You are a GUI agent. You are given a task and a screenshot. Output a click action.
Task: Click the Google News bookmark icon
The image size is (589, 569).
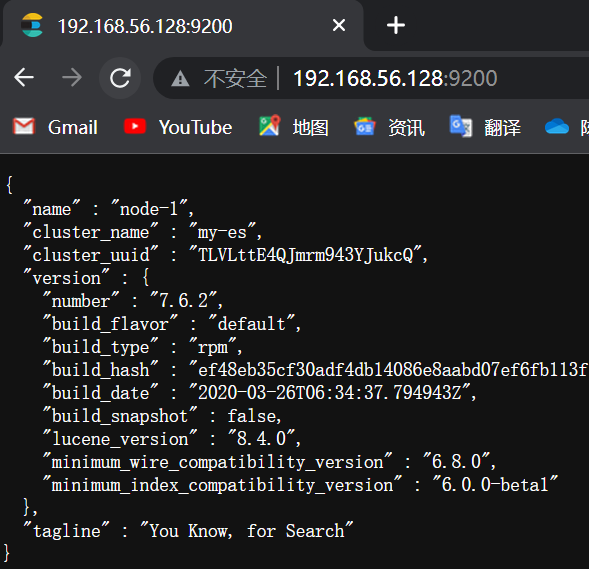(364, 126)
